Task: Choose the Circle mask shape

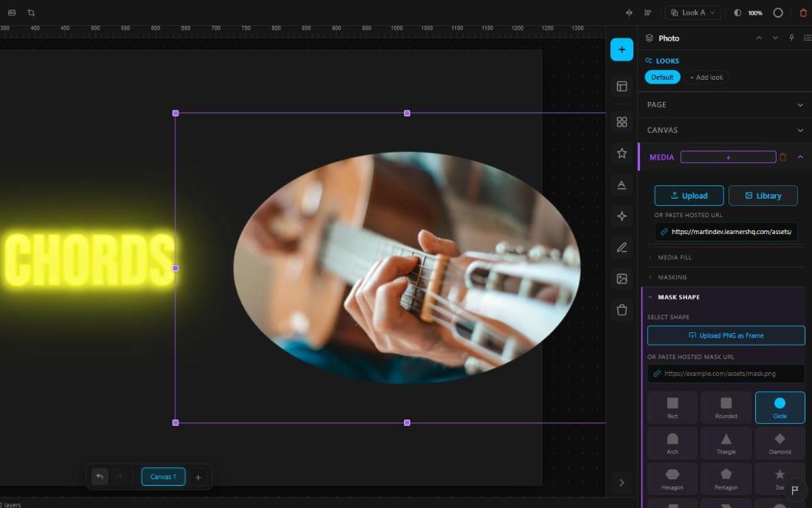Action: (x=780, y=408)
